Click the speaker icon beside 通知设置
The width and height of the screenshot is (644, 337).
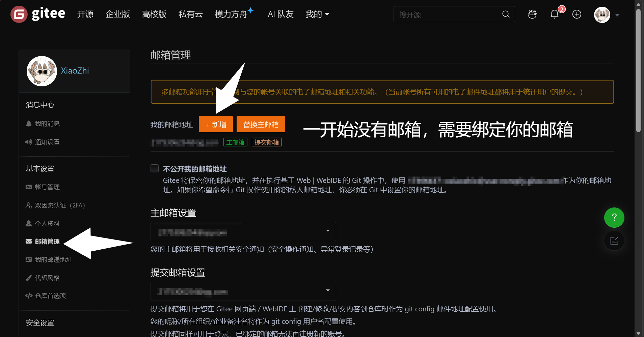(29, 142)
